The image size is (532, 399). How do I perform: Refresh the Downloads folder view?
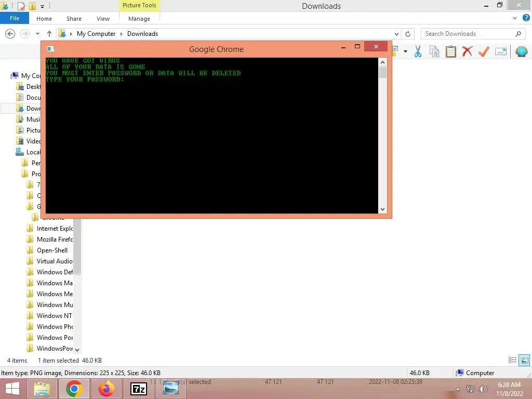(x=408, y=34)
